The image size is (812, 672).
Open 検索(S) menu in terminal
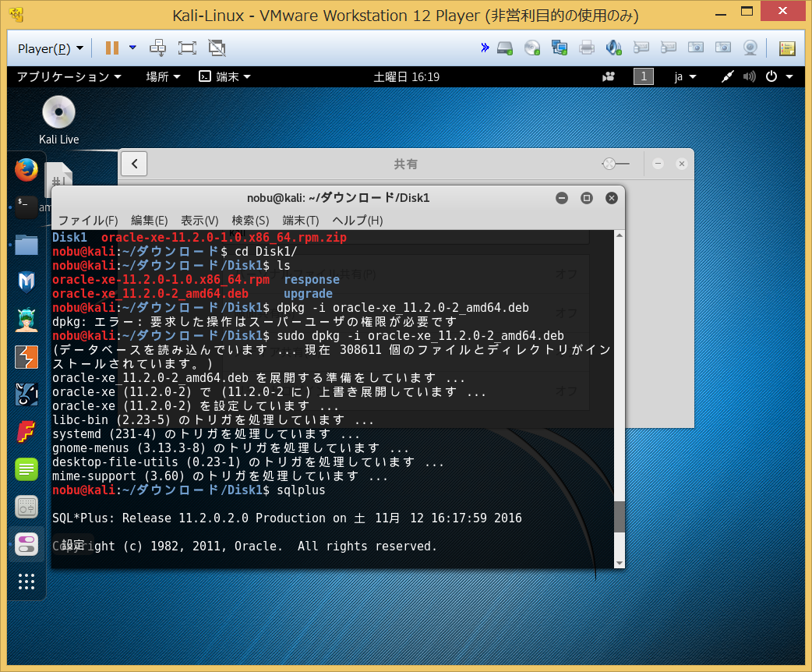250,220
